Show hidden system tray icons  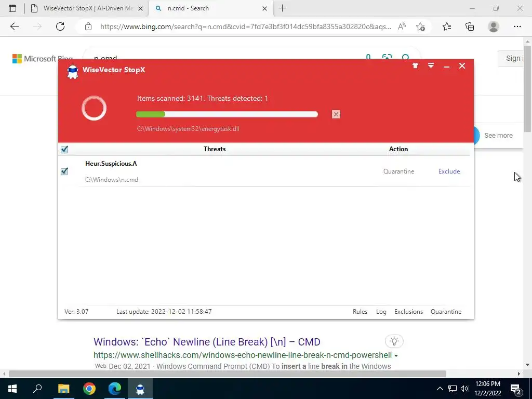[440, 389]
